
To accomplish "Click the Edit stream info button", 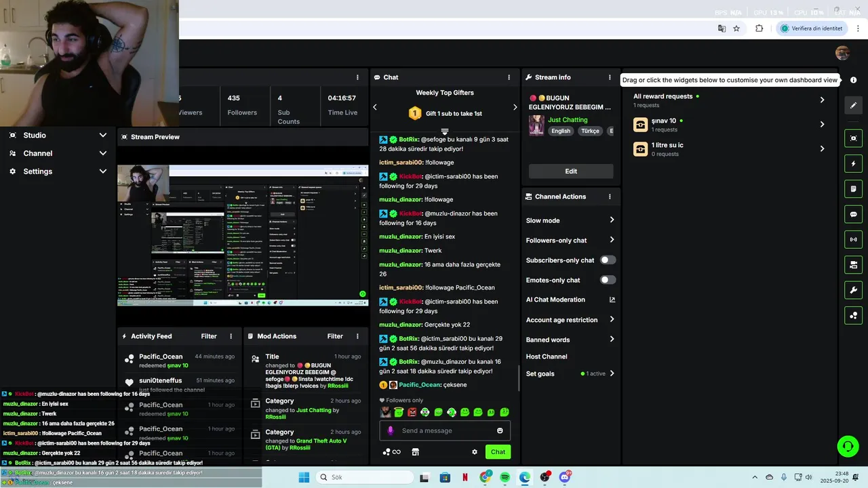I will pos(571,171).
